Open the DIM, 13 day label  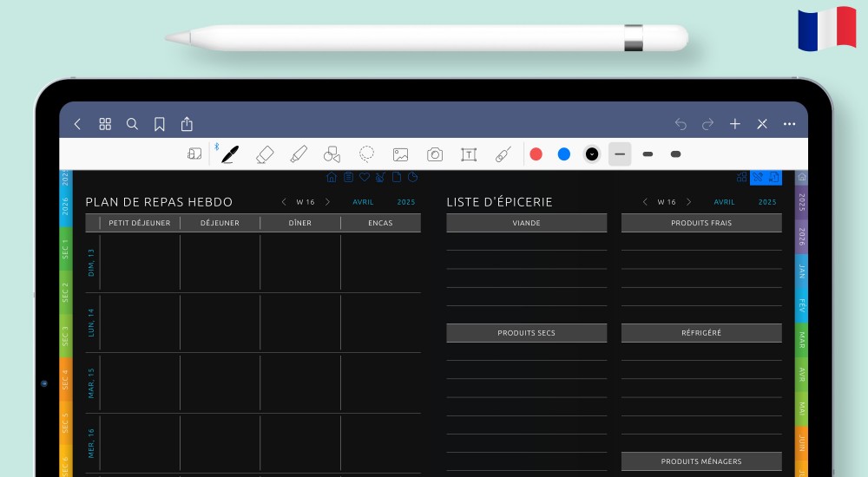click(x=91, y=263)
